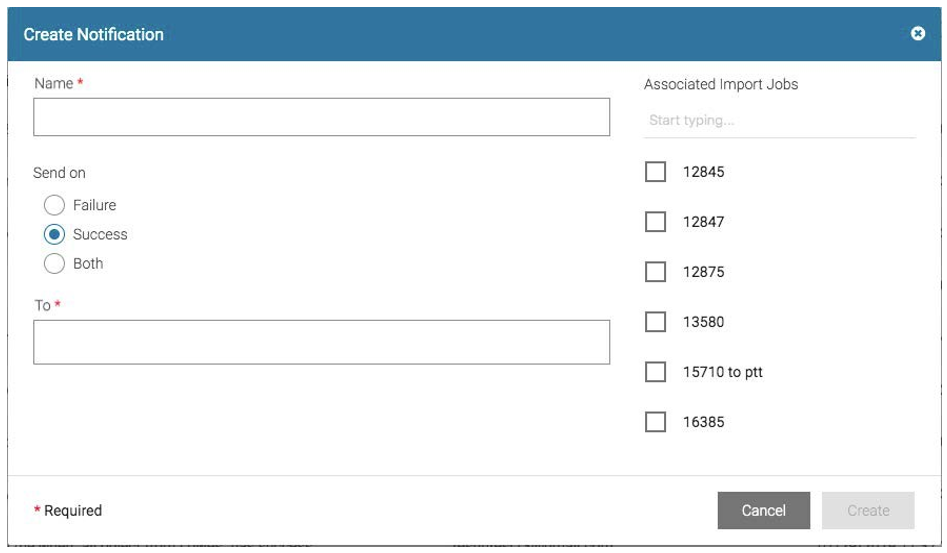The width and height of the screenshot is (947, 553).
Task: Close the Create Notification dialog with X icon
Action: coord(917,34)
